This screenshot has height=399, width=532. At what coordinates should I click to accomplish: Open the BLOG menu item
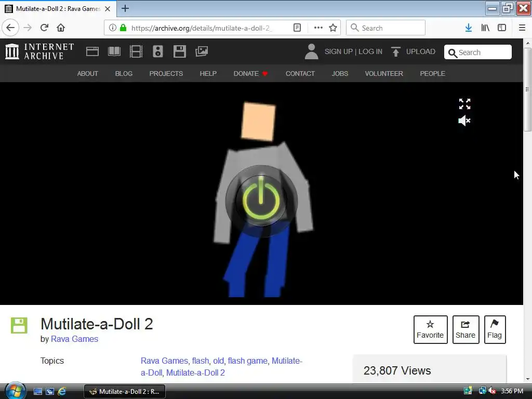click(x=124, y=74)
